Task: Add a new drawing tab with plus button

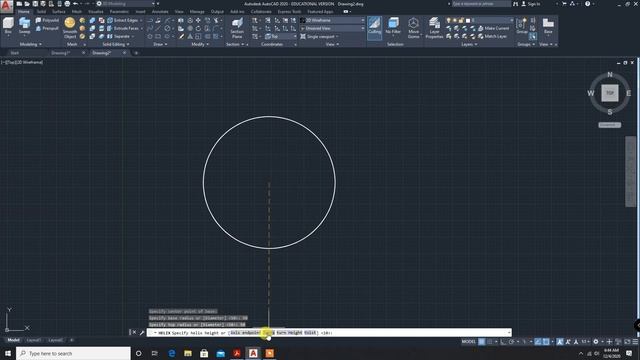Action: click(x=136, y=53)
